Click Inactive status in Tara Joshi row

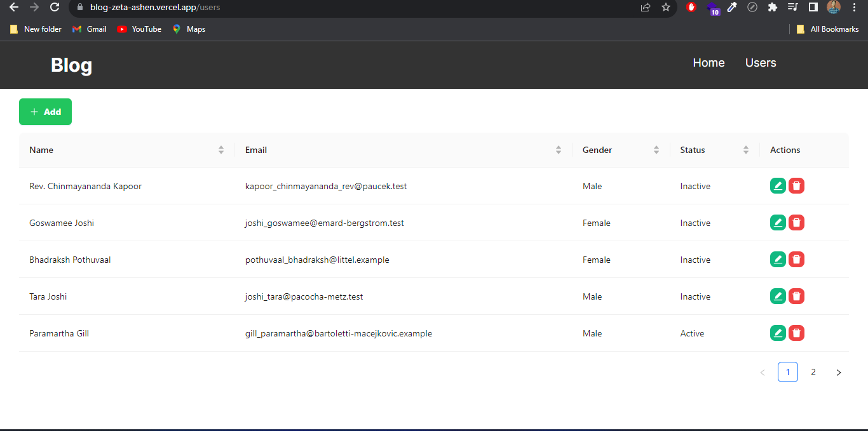695,296
